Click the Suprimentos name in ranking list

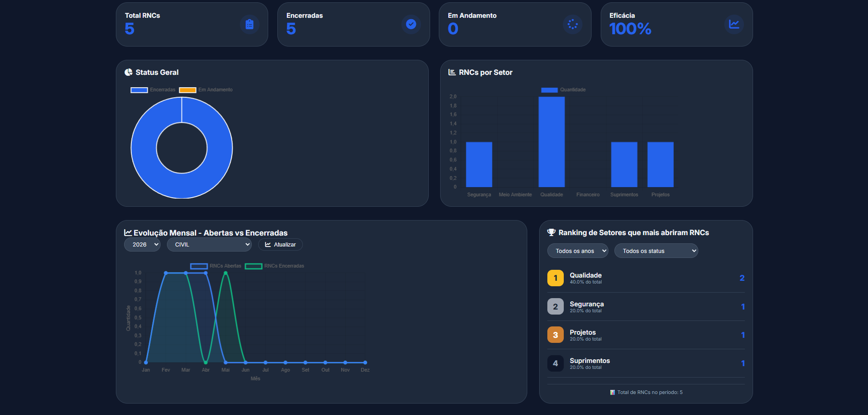click(590, 361)
